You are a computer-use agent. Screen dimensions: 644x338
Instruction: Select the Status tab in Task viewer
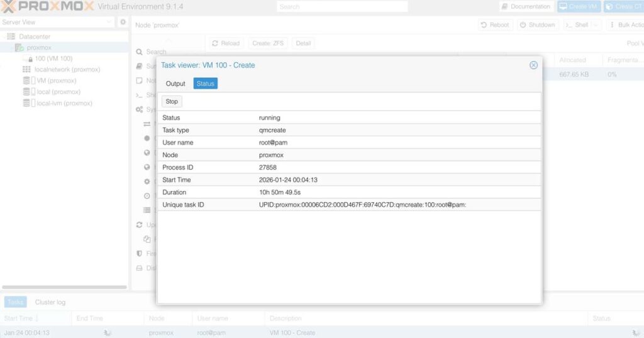click(x=206, y=84)
